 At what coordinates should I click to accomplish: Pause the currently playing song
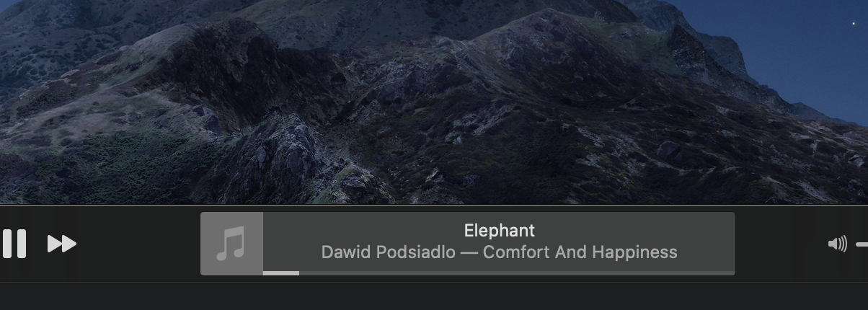point(14,244)
